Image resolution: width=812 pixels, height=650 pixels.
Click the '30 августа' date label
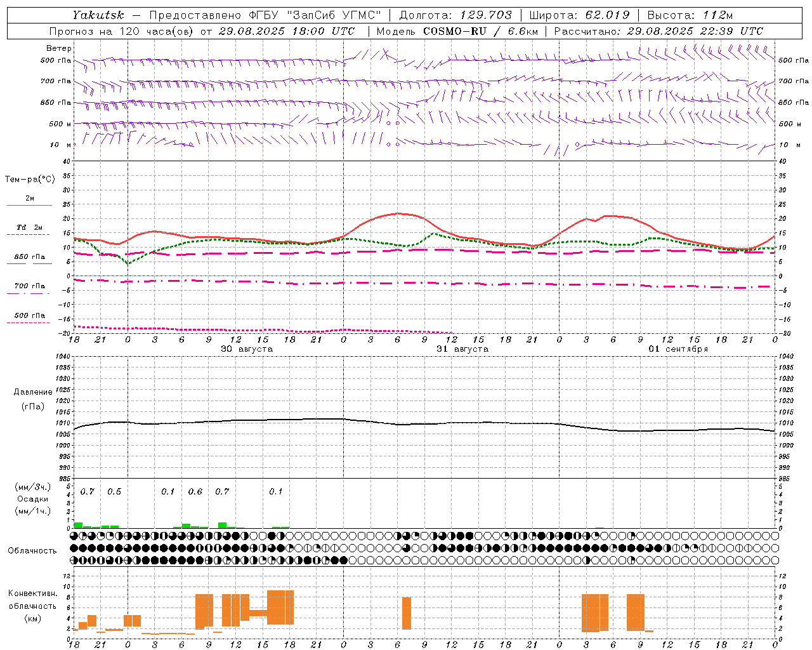247,349
